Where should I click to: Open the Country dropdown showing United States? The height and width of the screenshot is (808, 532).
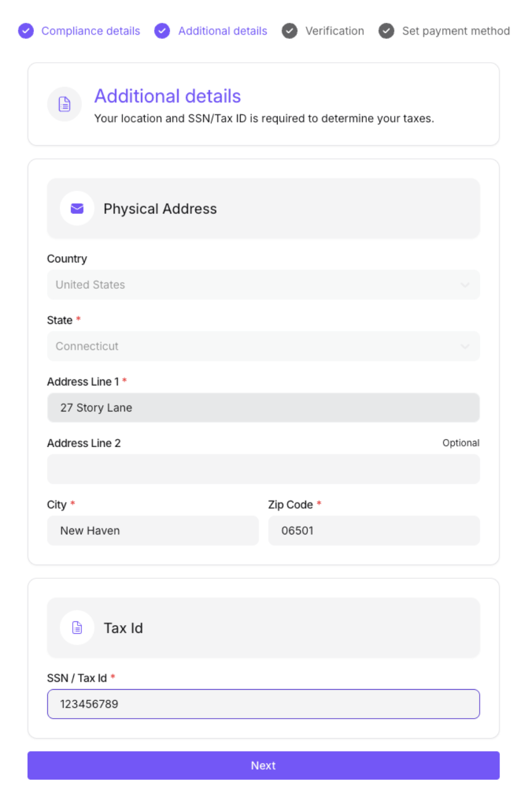pyautogui.click(x=263, y=285)
